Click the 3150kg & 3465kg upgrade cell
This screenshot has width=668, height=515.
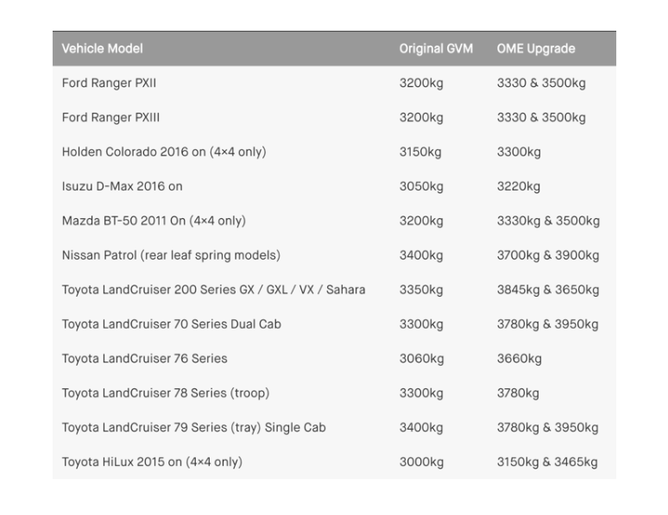(547, 462)
